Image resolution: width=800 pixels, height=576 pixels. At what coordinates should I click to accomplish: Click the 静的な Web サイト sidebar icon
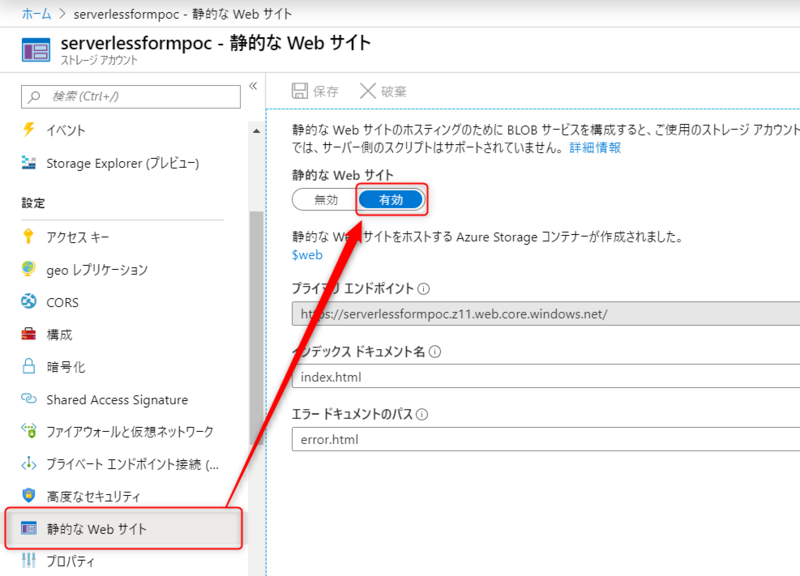(x=29, y=528)
